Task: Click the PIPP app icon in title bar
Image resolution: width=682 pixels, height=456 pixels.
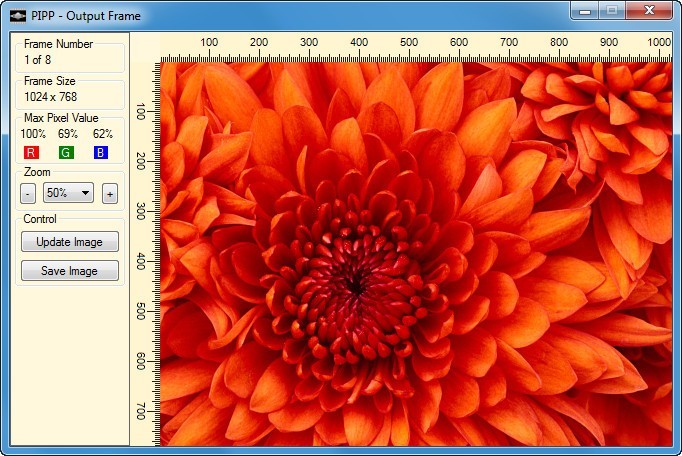Action: click(18, 16)
